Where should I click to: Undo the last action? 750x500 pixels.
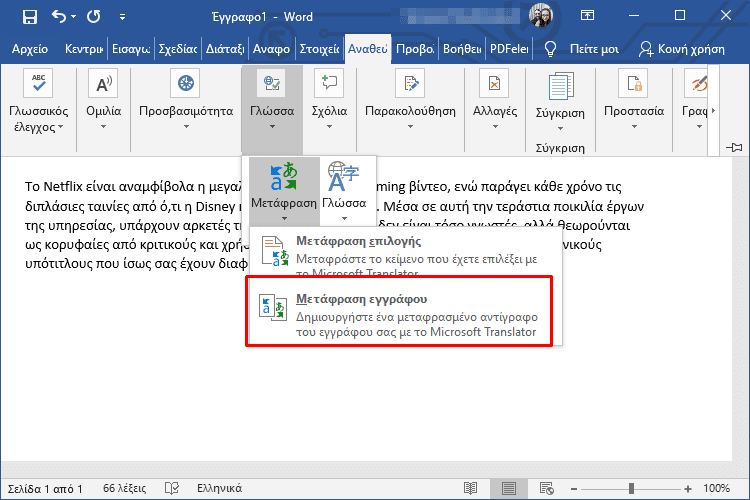tap(59, 17)
